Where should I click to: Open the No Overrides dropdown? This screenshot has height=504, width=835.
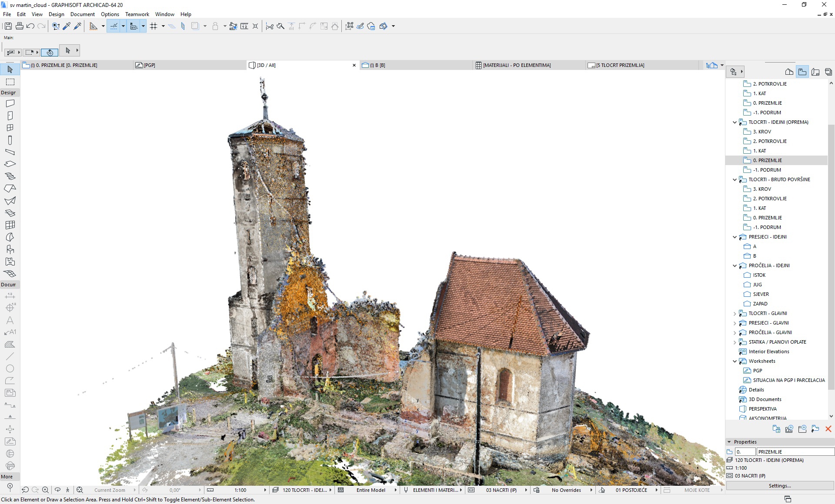pos(563,490)
